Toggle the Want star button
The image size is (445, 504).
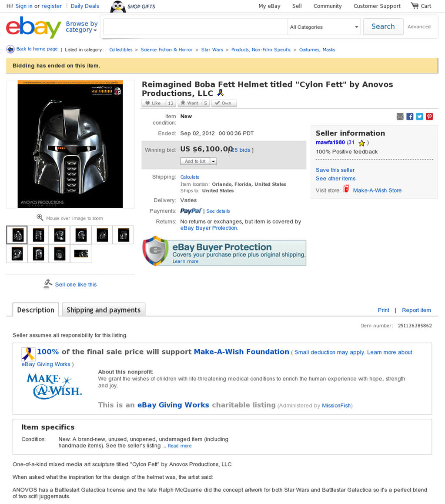pos(189,103)
